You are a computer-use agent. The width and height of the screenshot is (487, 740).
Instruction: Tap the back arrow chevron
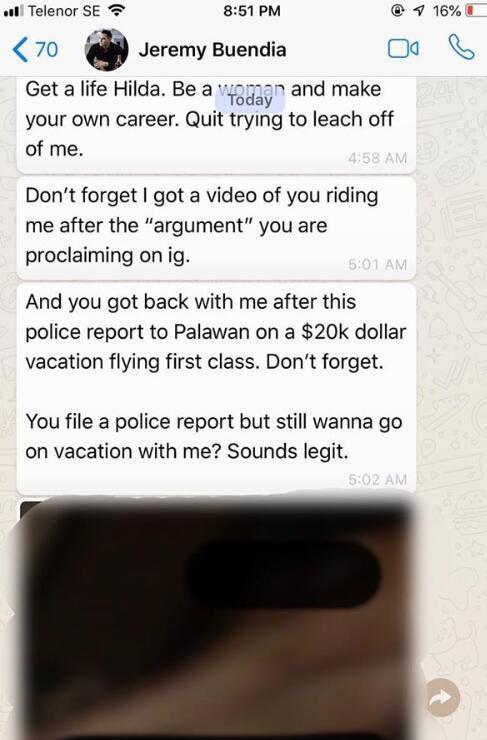pyautogui.click(x=20, y=50)
